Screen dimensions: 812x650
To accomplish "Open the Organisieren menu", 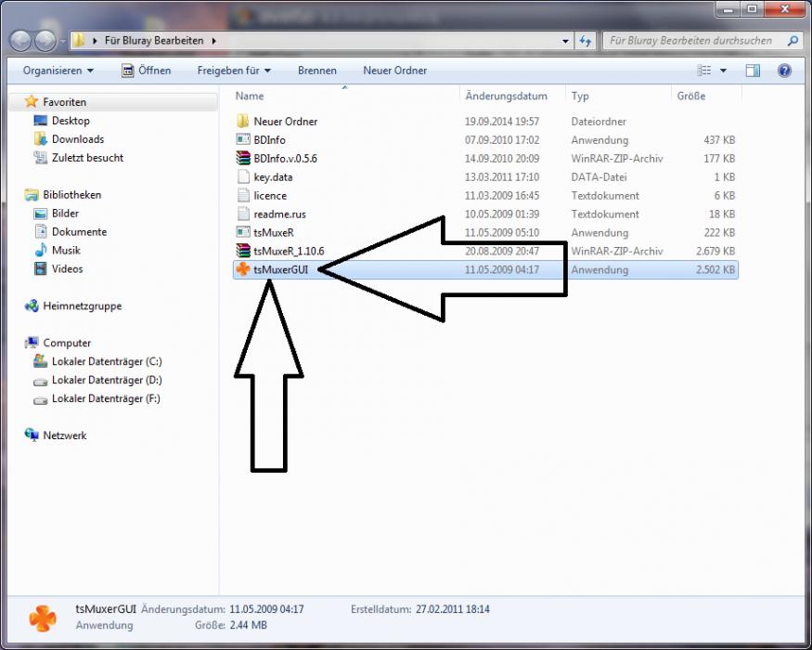I will coord(58,71).
